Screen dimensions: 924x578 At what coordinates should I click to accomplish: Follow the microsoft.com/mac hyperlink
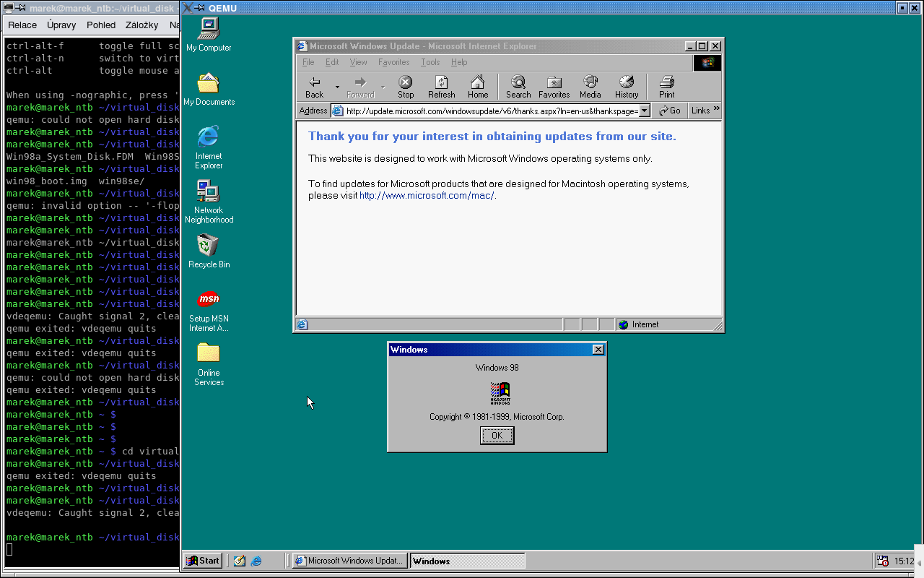427,195
